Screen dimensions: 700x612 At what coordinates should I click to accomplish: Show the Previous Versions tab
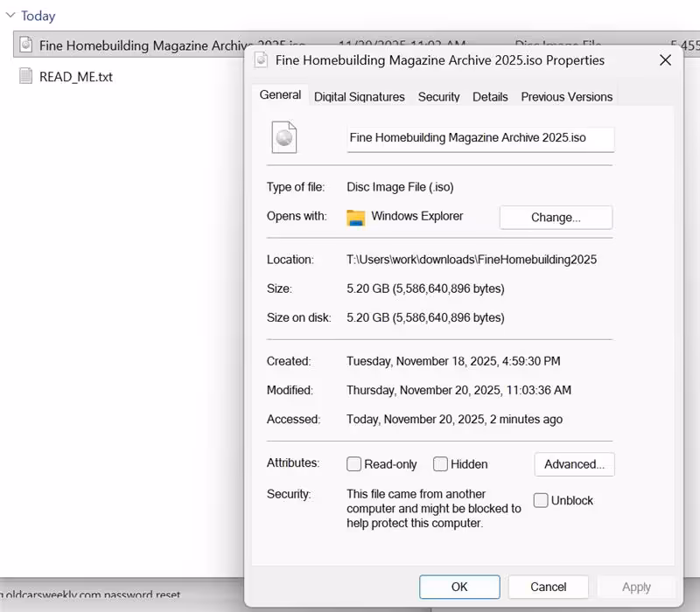pyautogui.click(x=567, y=97)
